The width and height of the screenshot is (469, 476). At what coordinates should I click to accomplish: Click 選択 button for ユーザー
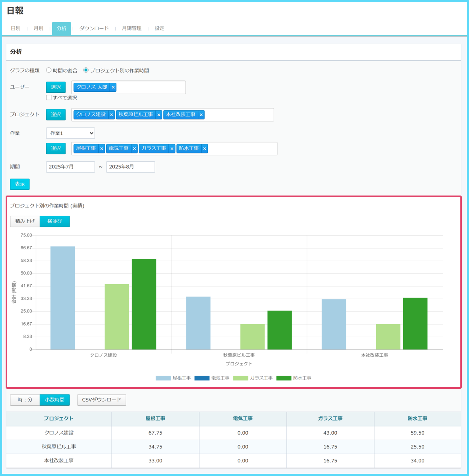(x=56, y=87)
